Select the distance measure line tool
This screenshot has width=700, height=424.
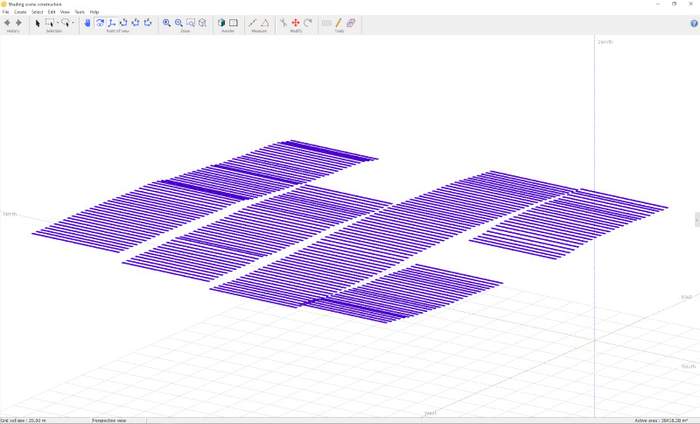click(253, 23)
